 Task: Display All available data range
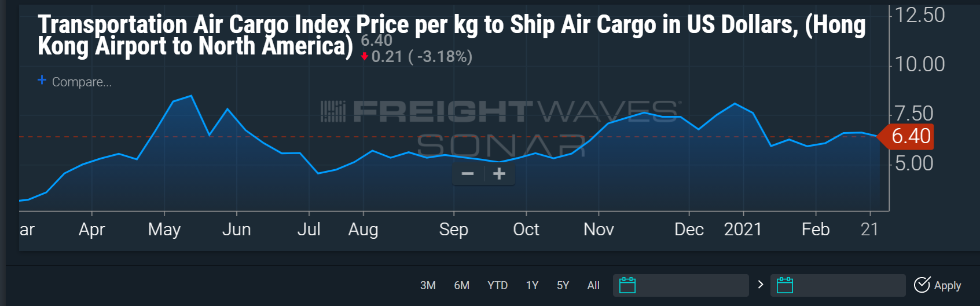point(593,285)
